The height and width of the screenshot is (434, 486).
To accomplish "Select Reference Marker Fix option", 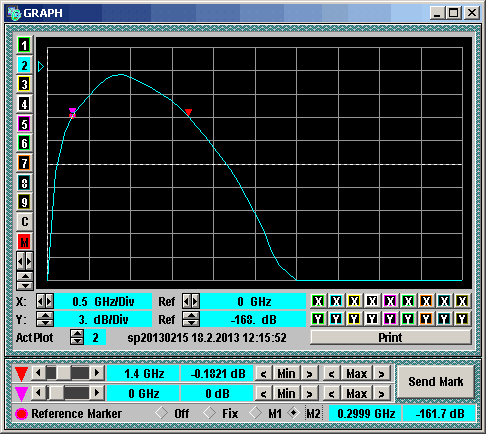I will pos(209,413).
